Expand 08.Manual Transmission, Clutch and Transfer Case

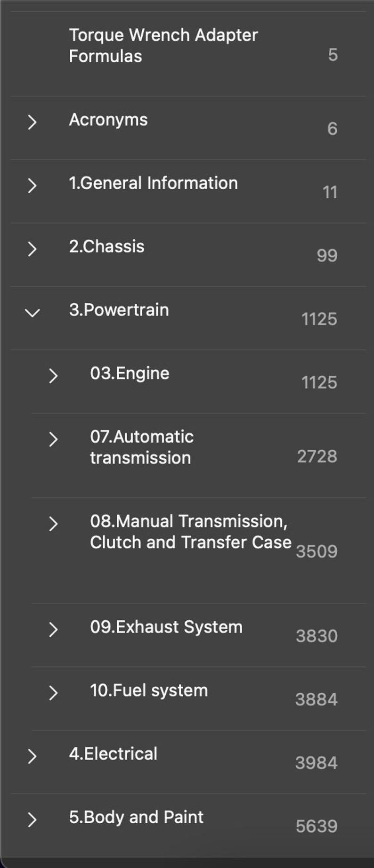(x=53, y=524)
